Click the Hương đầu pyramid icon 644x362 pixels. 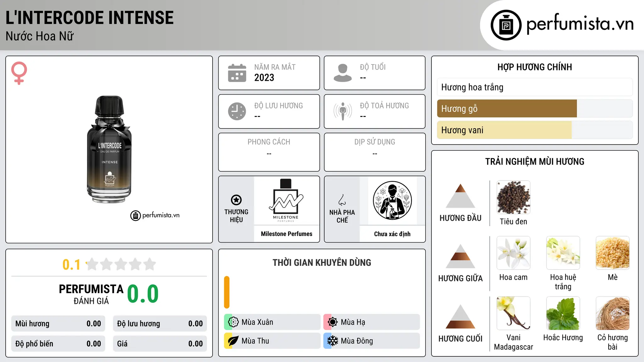460,196
